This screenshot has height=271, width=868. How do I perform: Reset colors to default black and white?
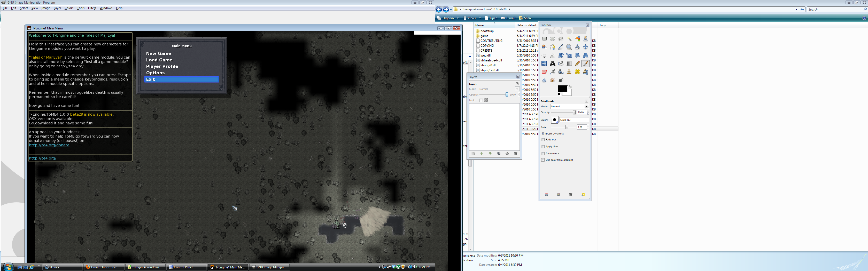point(560,95)
